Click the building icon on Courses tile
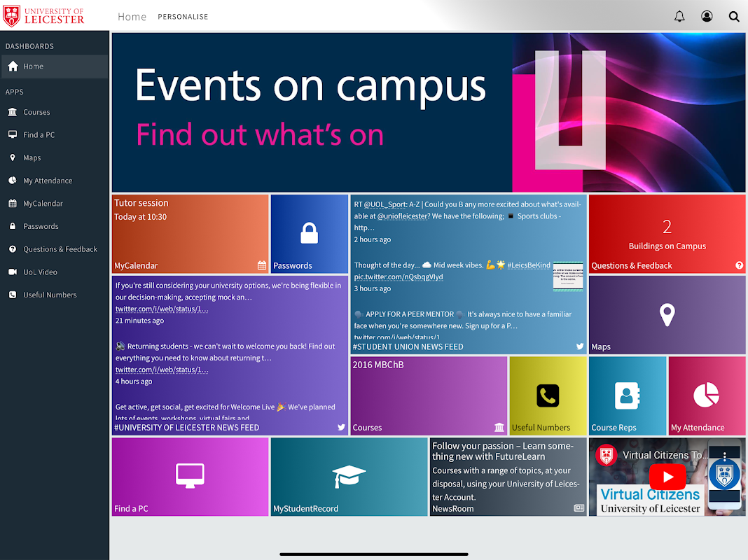 point(499,428)
